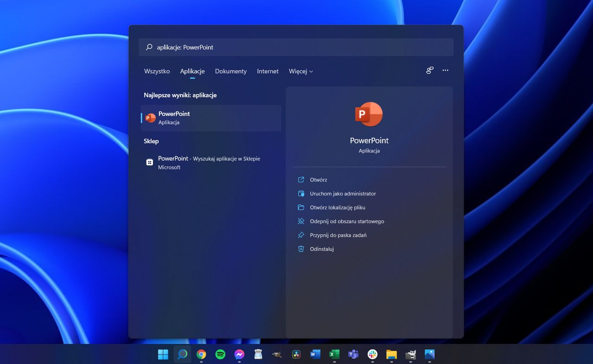Screen dimensions: 593x364
Task: Select the Aplikacje tab
Action: click(192, 71)
